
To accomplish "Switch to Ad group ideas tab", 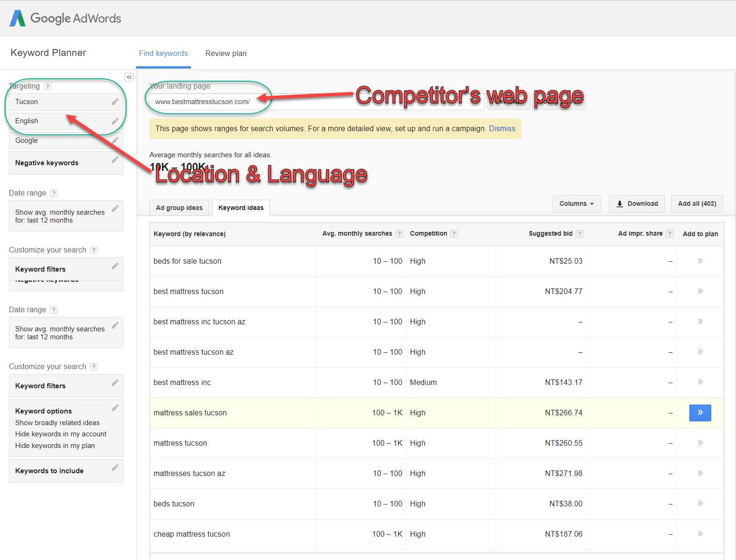I will (x=179, y=208).
